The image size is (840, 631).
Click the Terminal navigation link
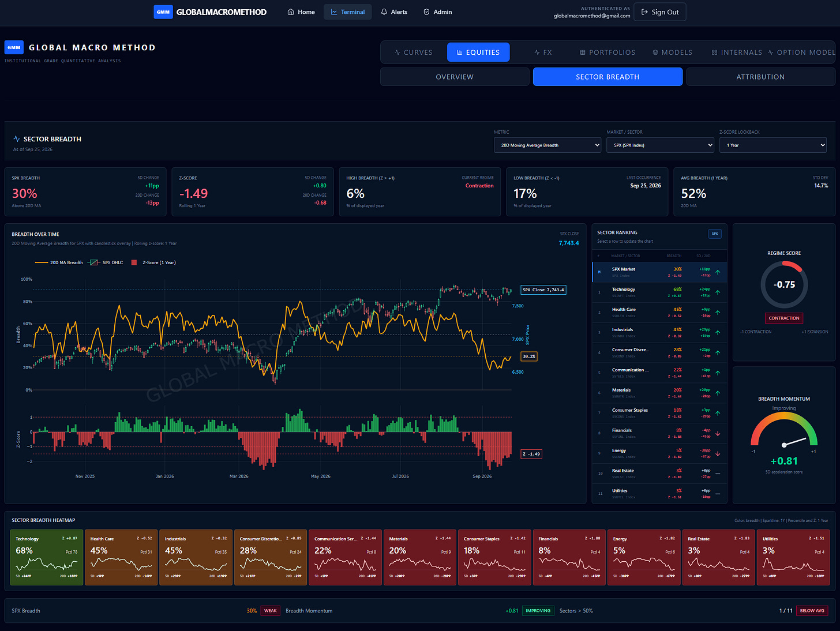[x=348, y=12]
